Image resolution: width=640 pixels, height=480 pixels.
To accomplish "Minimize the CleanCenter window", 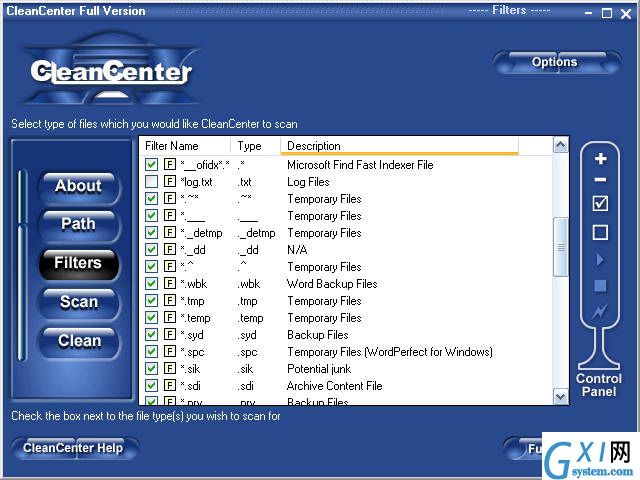I will pyautogui.click(x=588, y=13).
